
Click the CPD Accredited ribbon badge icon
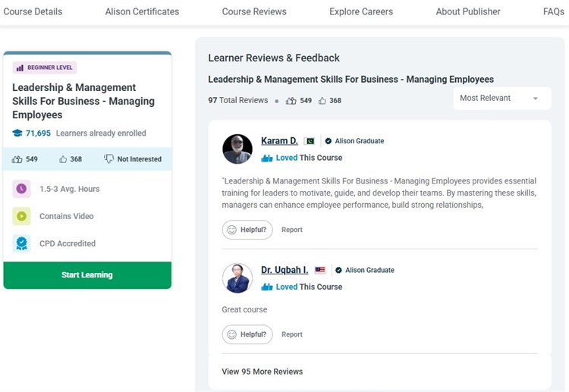(x=21, y=243)
